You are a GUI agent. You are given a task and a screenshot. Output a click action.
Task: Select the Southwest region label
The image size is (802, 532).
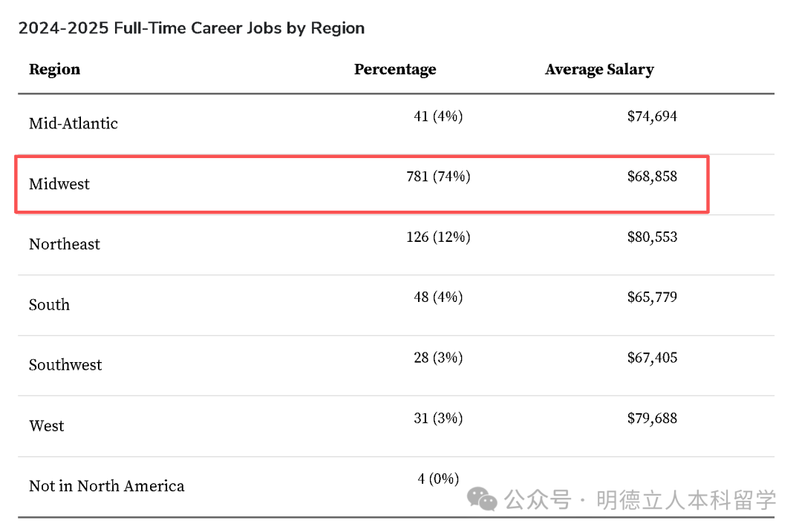coord(65,365)
